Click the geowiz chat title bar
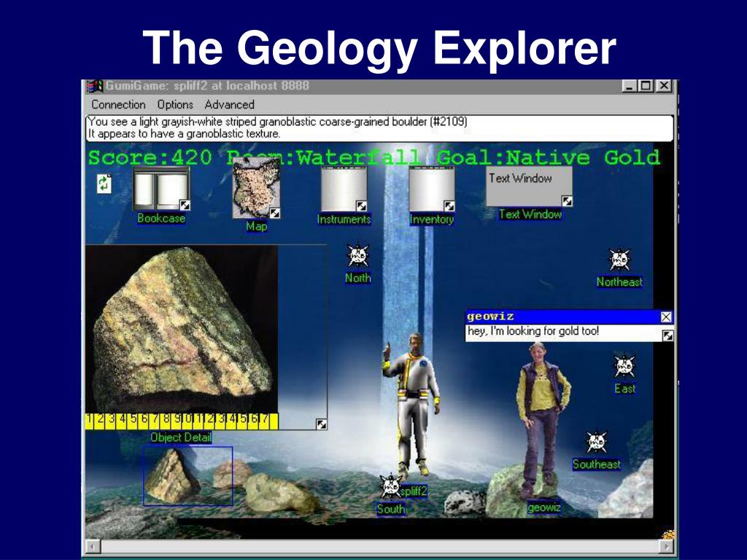This screenshot has height=560, width=747. [x=564, y=316]
